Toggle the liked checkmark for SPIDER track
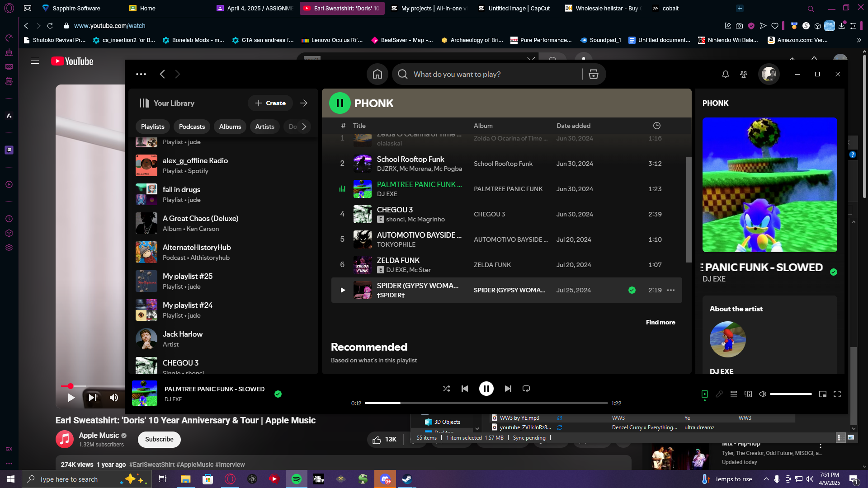 point(632,290)
